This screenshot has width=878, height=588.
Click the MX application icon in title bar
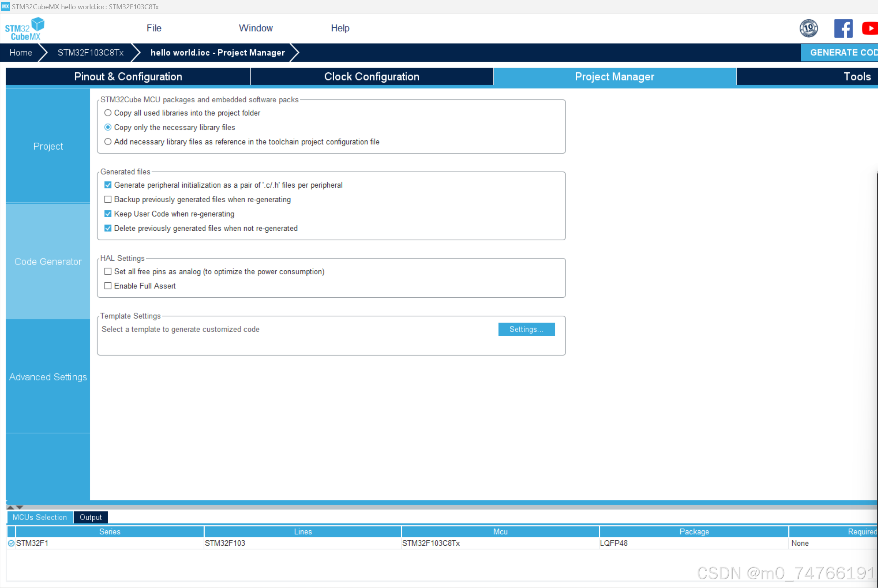tap(5, 7)
